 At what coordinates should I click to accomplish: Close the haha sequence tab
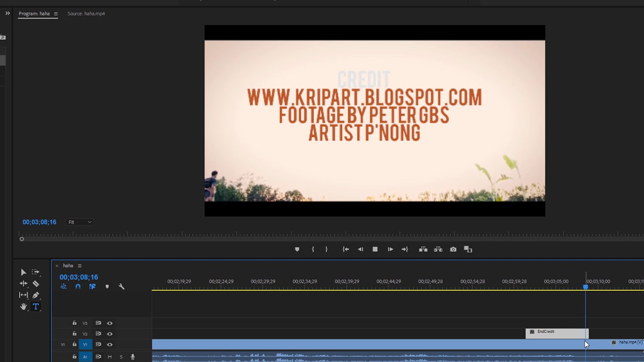57,265
